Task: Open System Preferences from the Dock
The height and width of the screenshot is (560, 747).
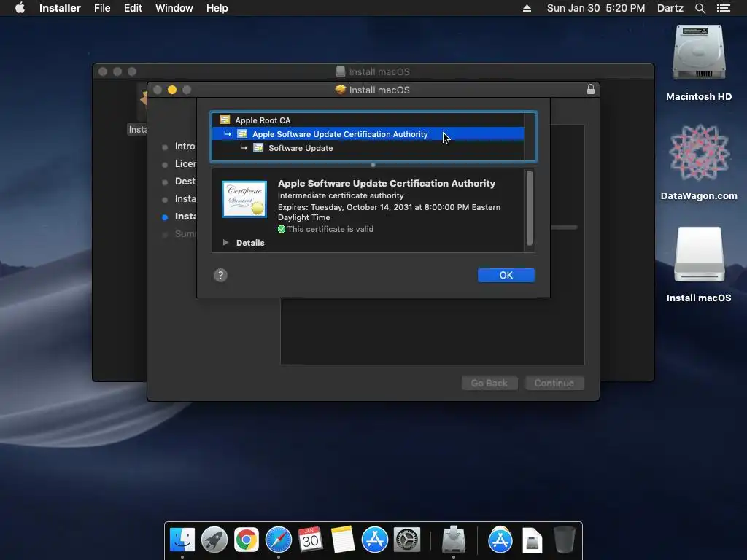Action: pos(406,540)
